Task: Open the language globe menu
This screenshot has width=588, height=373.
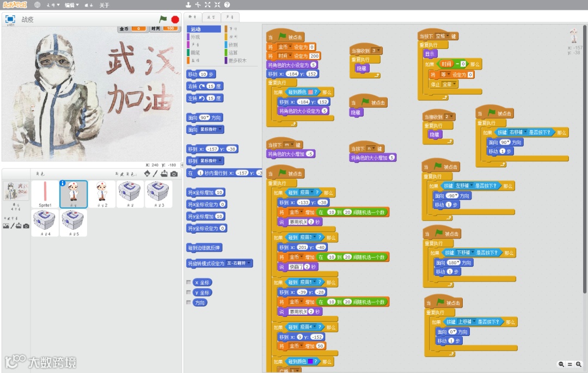Action: (37, 5)
